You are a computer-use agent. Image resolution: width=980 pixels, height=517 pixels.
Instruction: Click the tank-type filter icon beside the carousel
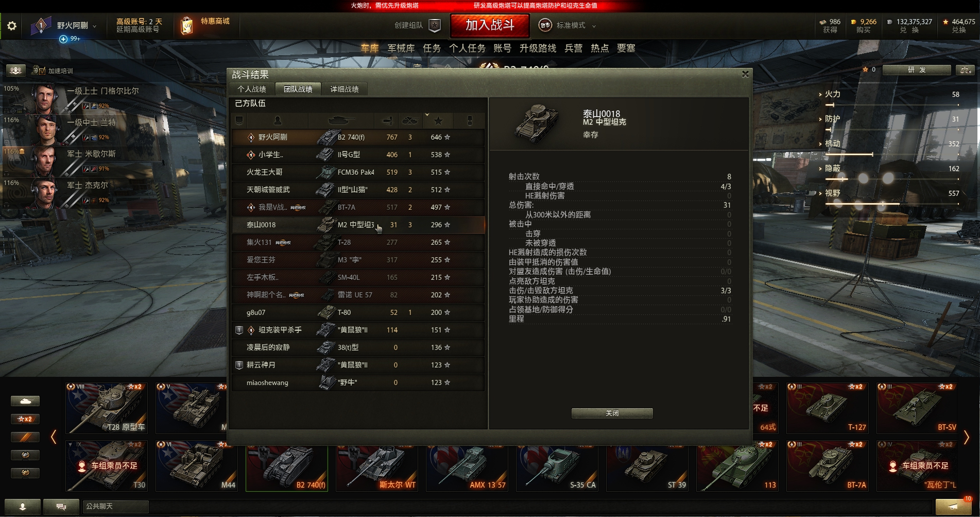point(25,401)
